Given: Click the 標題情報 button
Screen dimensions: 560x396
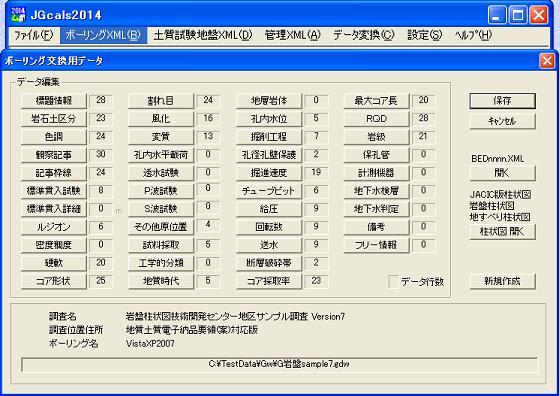Looking at the screenshot, I should click(x=54, y=101).
